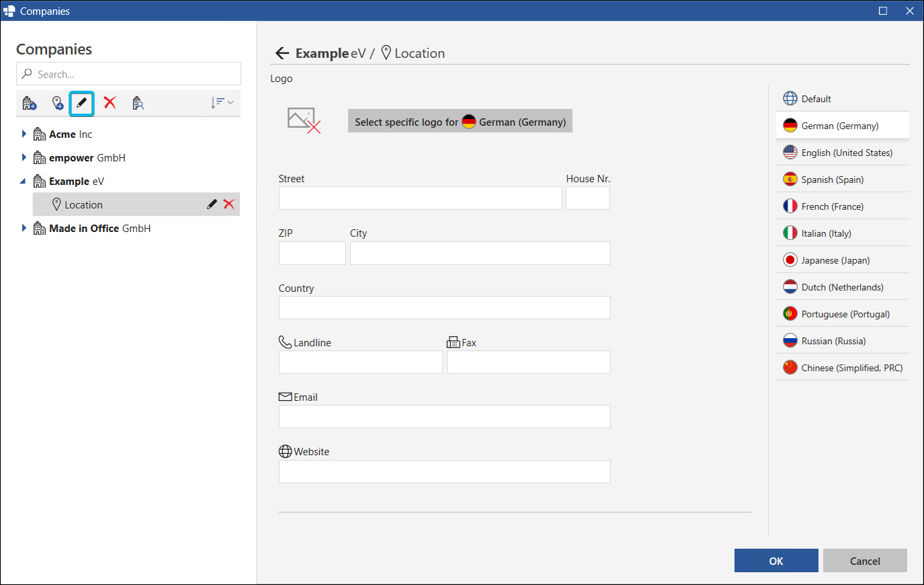Expand the empower GmbH tree node
This screenshot has height=585, width=924.
[24, 157]
